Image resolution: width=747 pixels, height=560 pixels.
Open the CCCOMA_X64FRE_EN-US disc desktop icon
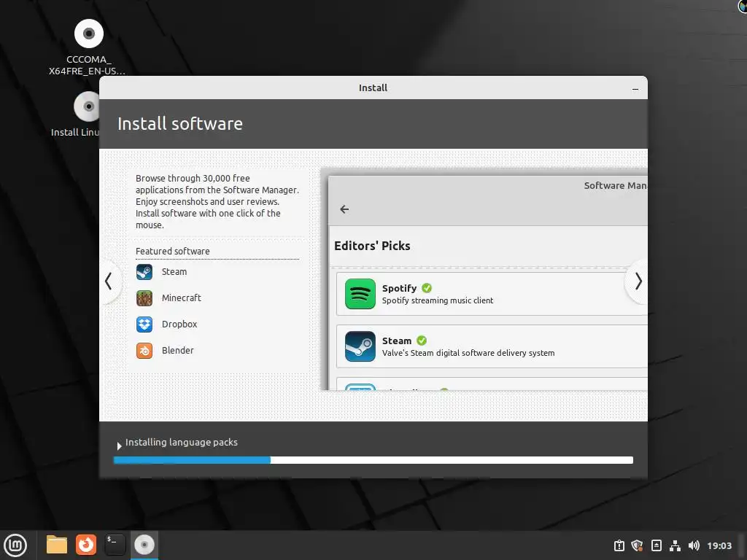coord(88,47)
